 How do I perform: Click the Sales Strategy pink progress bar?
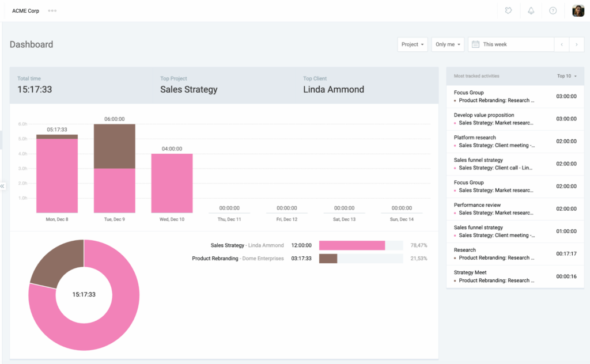[352, 245]
